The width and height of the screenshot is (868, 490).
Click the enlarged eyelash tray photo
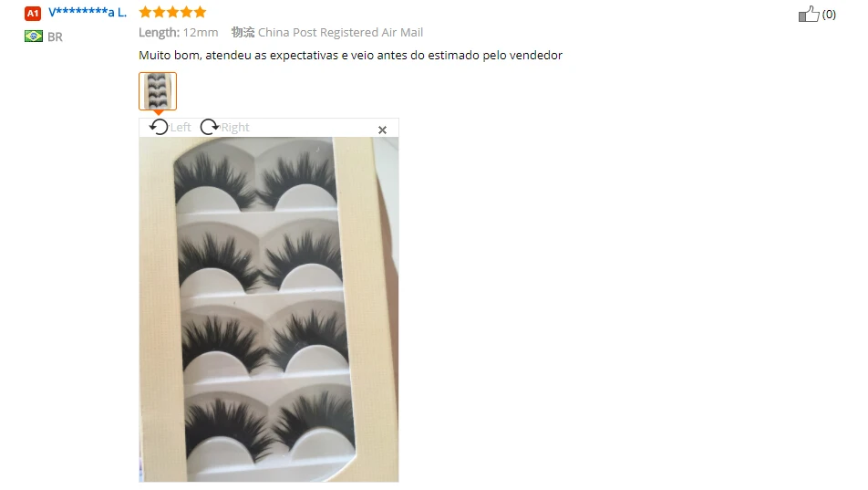268,309
